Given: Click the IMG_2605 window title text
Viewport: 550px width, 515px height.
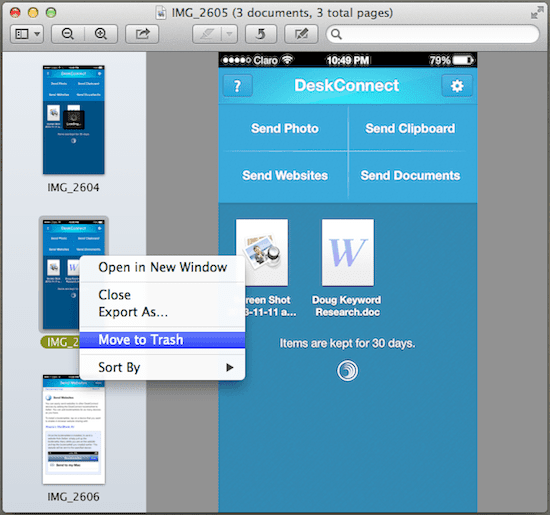Looking at the screenshot, I should coord(282,13).
